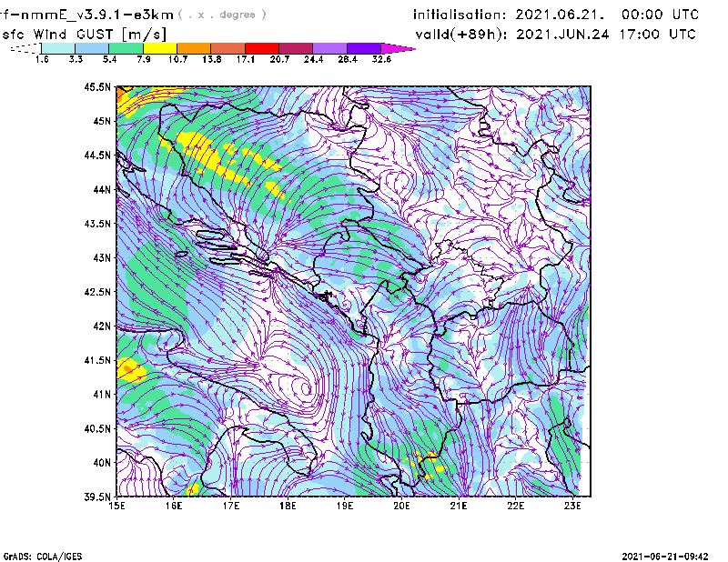Click the '42.5N' latitude label
The height and width of the screenshot is (562, 728).
pyautogui.click(x=97, y=292)
